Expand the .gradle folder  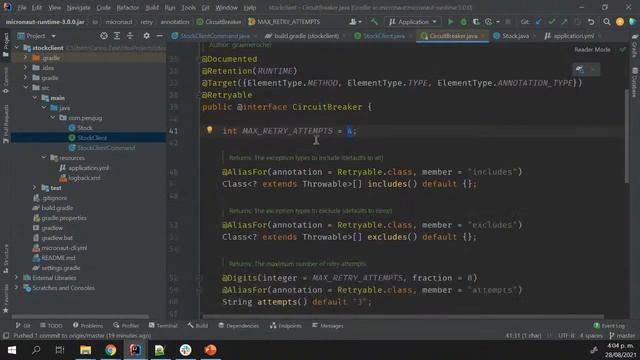(x=26, y=58)
